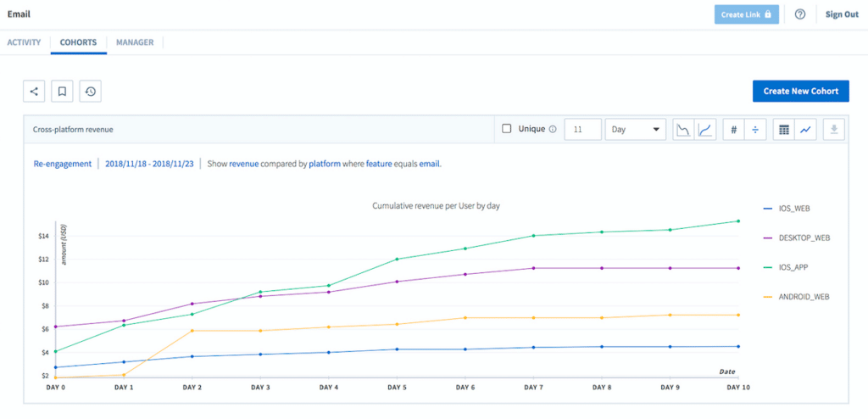Open the Manager tab
Viewport: 868px width, 419px height.
[135, 42]
